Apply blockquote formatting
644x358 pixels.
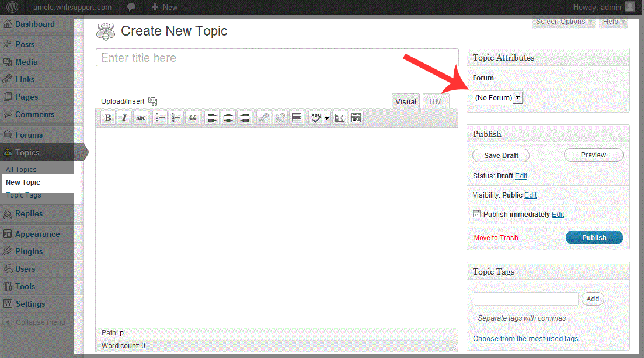(x=193, y=118)
